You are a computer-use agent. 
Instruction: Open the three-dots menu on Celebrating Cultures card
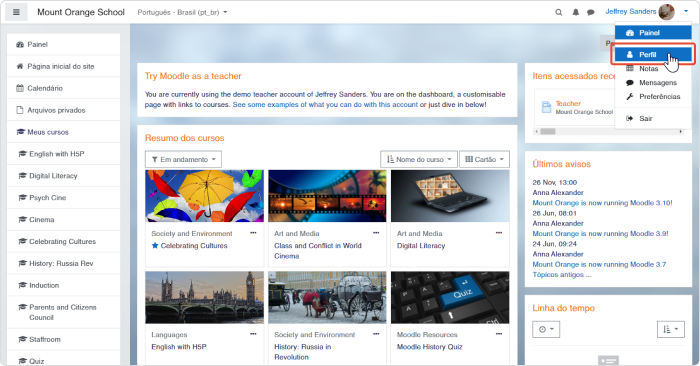click(x=253, y=233)
